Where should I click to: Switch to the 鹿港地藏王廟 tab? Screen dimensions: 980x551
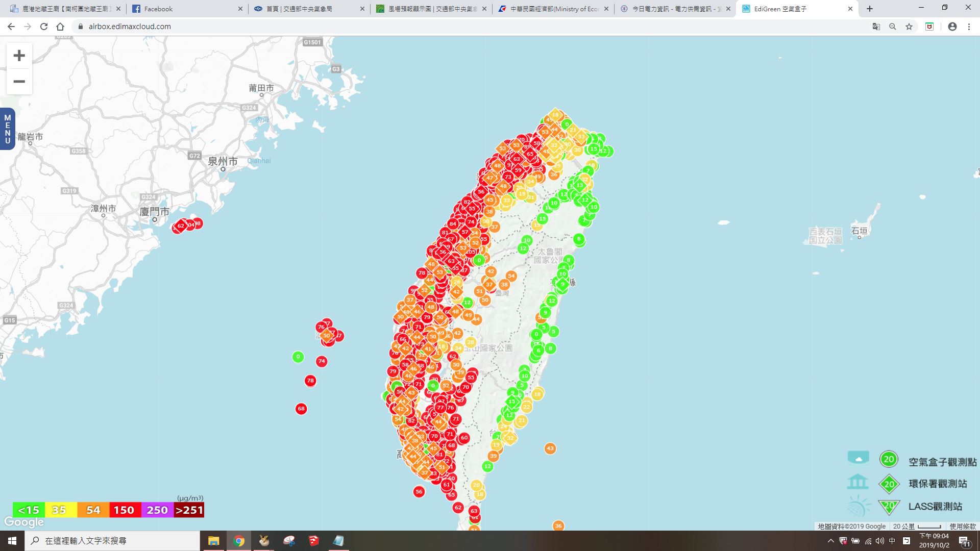(x=65, y=9)
